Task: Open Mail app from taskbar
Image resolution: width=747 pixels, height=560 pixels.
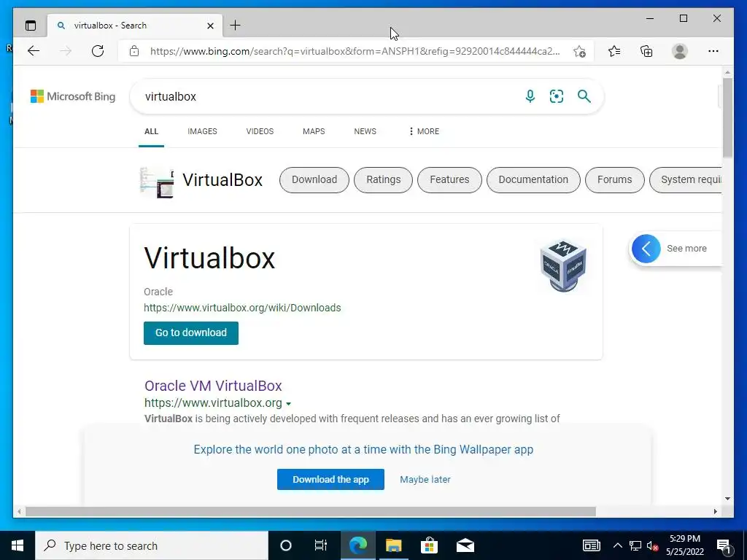Action: click(x=465, y=545)
